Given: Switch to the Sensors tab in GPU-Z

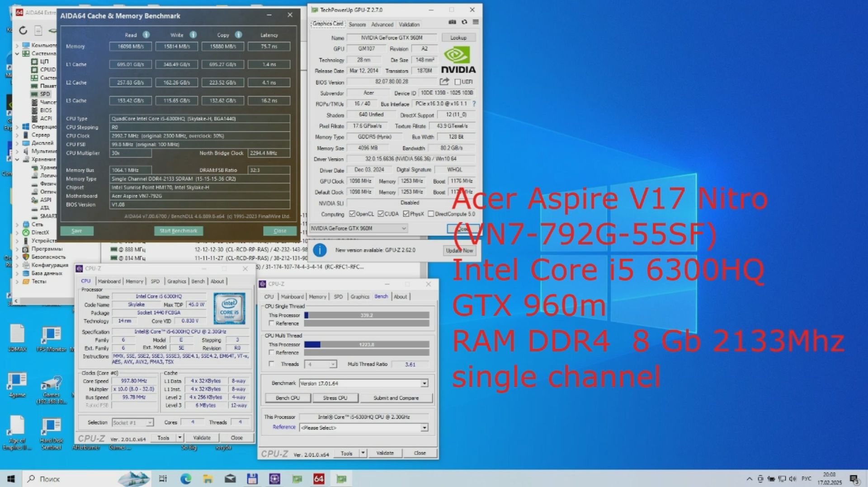Looking at the screenshot, I should [357, 24].
